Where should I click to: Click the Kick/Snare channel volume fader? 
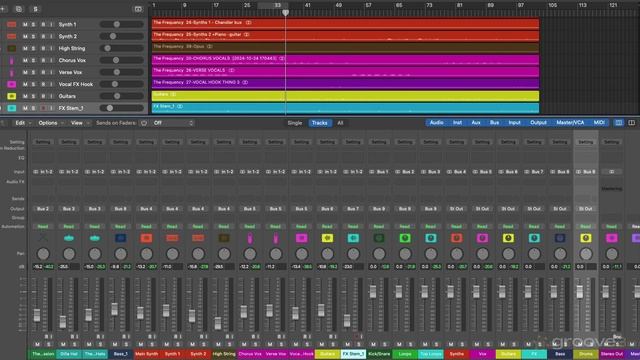coord(373,292)
